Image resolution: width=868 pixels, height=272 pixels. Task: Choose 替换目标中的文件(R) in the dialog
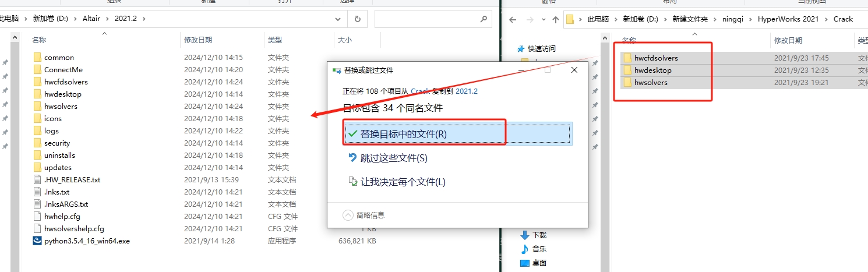pyautogui.click(x=458, y=134)
